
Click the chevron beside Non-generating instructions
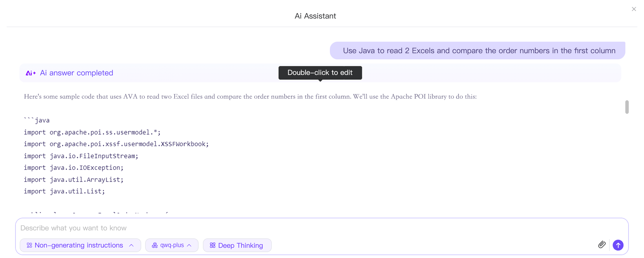click(131, 245)
